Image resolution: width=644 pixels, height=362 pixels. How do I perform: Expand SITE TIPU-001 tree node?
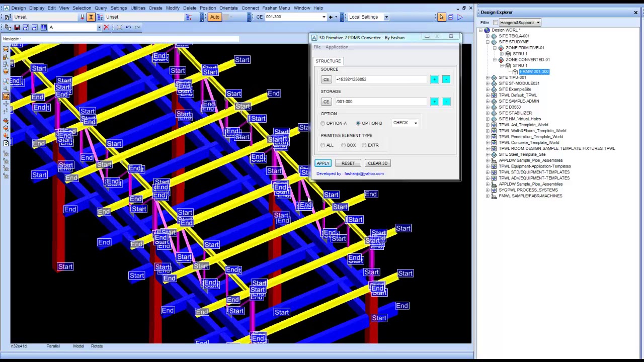(x=488, y=77)
